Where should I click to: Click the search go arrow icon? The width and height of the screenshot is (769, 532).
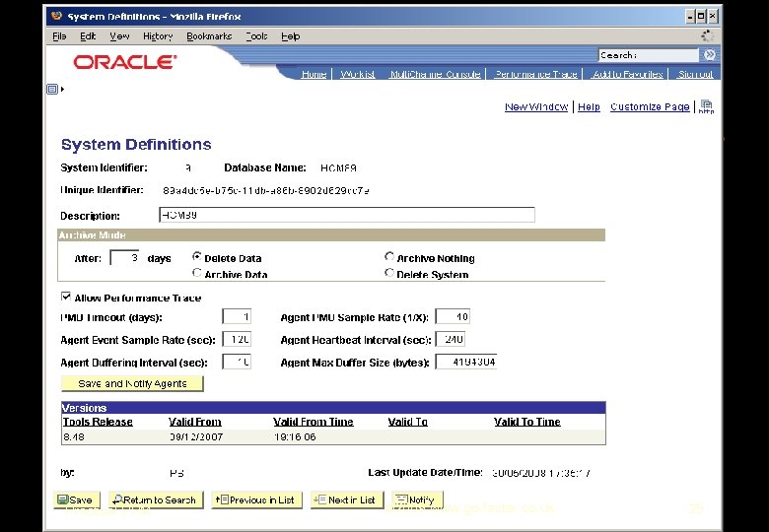pos(709,55)
